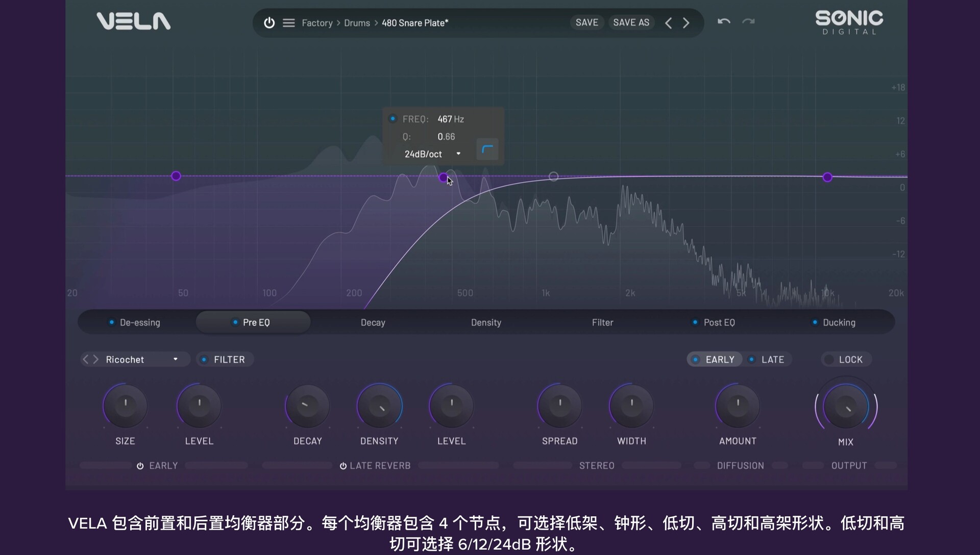This screenshot has width=980, height=555.
Task: Toggle the EQ band enable dot beside FREQ
Action: pos(393,119)
